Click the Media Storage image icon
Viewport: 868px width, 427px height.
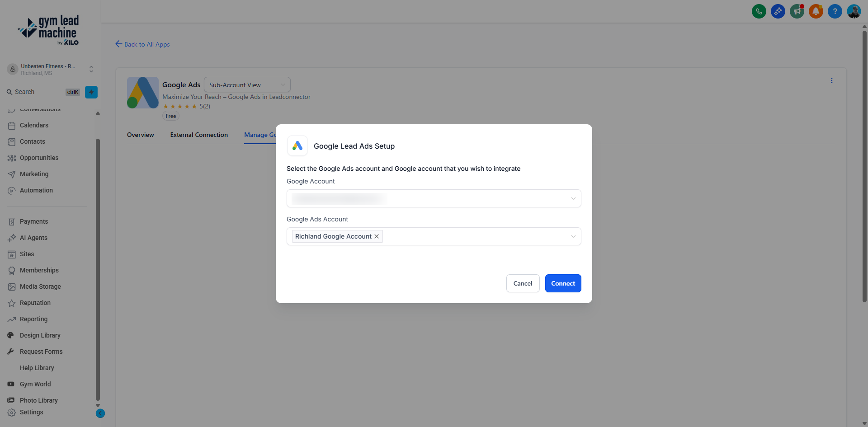12,287
